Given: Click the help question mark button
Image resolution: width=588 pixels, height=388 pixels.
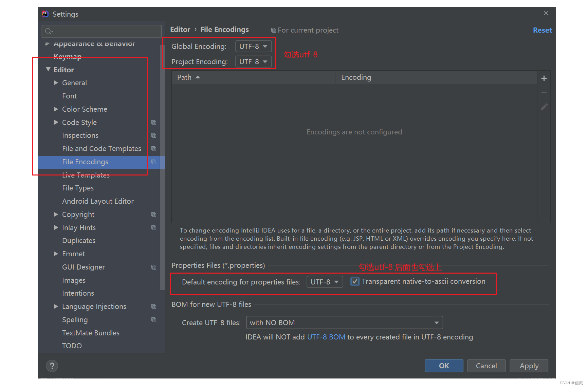Looking at the screenshot, I should pos(52,366).
